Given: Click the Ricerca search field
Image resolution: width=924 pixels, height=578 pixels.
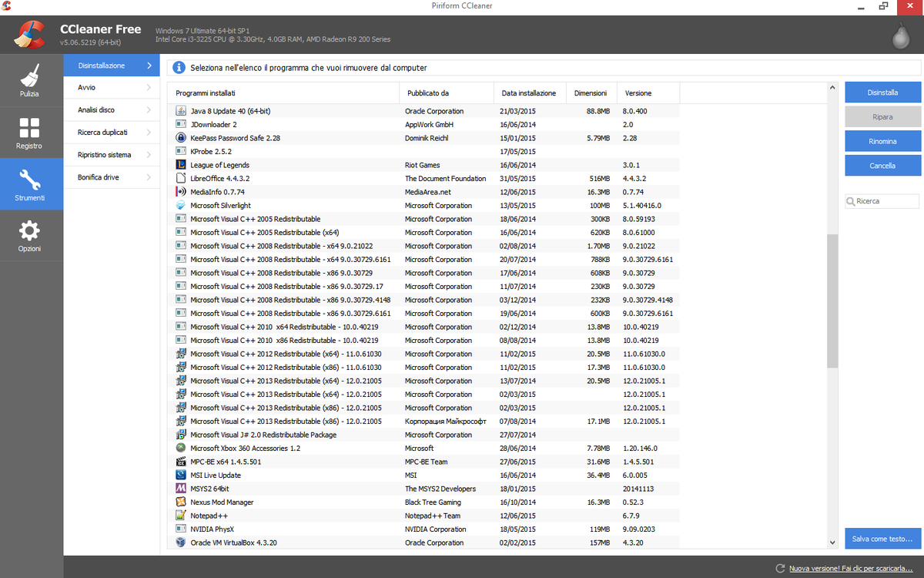Looking at the screenshot, I should tap(882, 201).
